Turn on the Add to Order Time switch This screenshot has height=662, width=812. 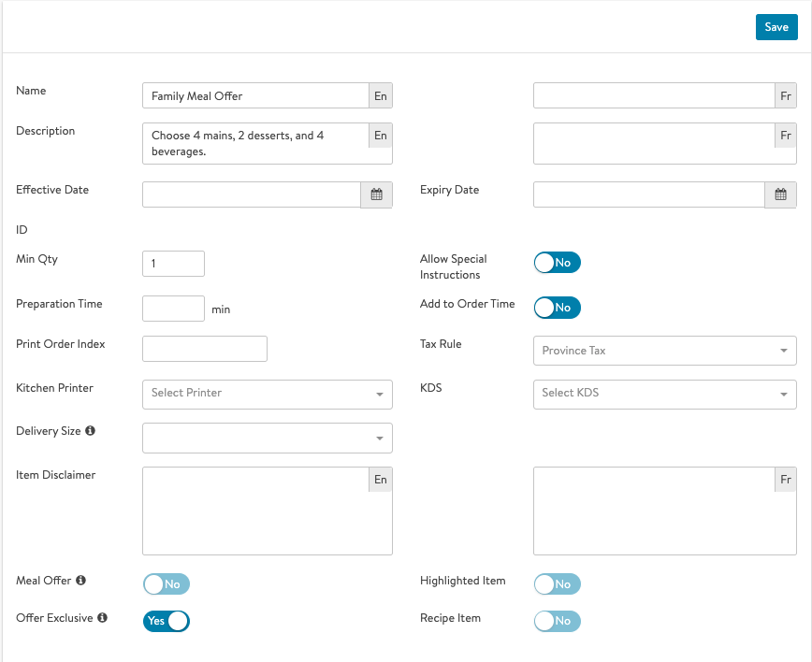coord(557,308)
